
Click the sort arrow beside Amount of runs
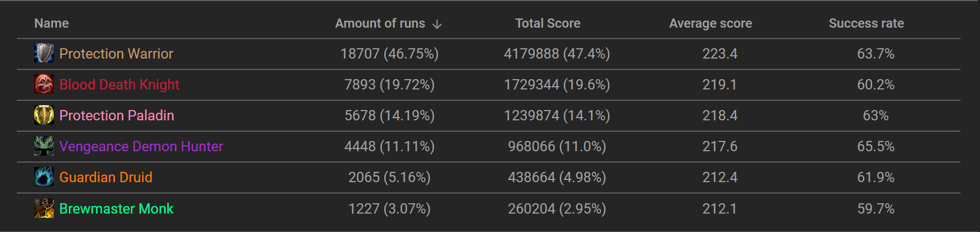[437, 24]
